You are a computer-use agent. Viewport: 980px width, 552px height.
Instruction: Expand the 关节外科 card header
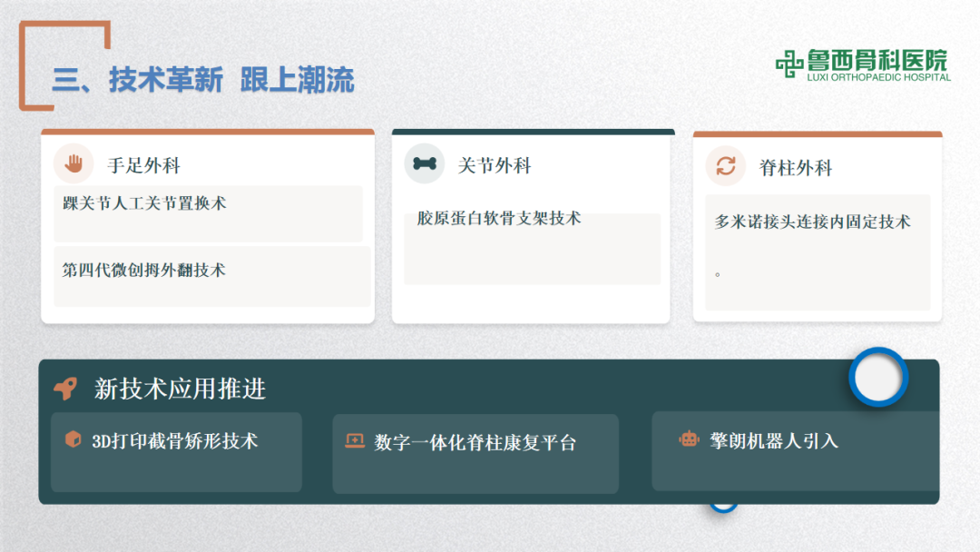(495, 166)
